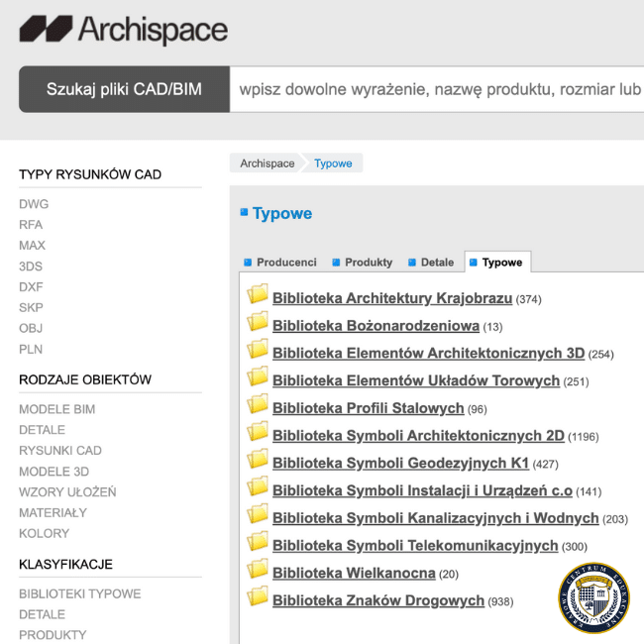Open Biblioteka Symboli Geodezyjnych K1 link

[400, 464]
